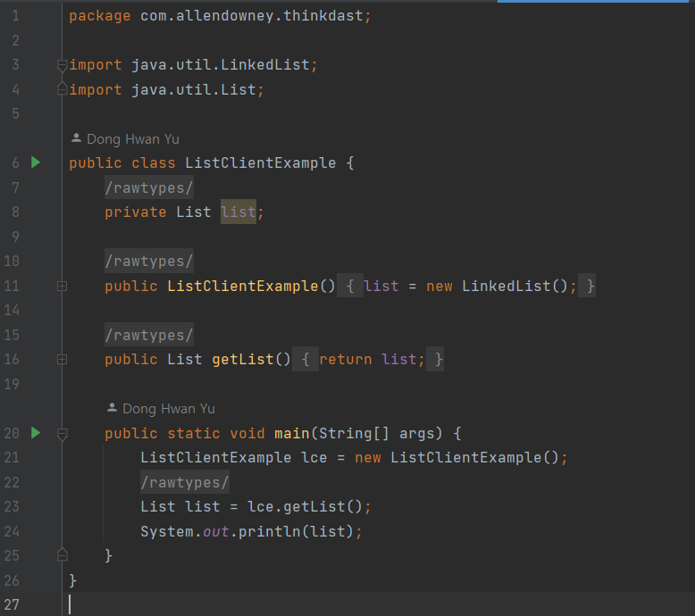Click the package name com.allendowney.thinkdast
Image resolution: width=695 pixels, height=616 pixels.
pyautogui.click(x=252, y=16)
